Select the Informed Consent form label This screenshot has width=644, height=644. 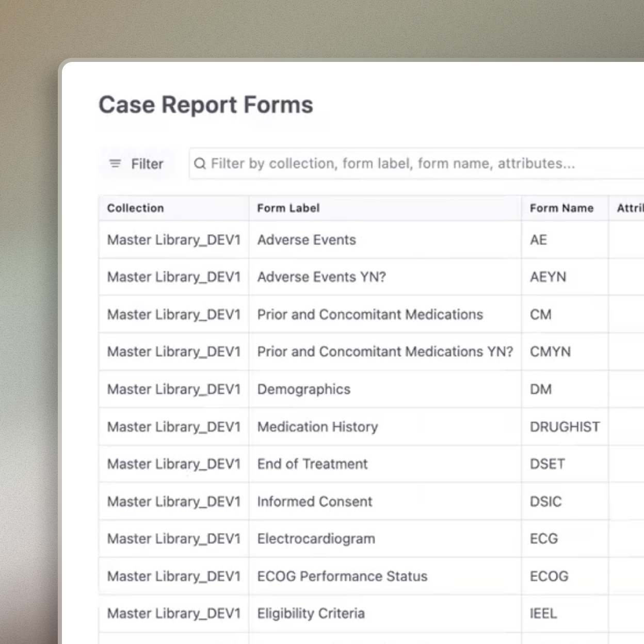click(314, 502)
